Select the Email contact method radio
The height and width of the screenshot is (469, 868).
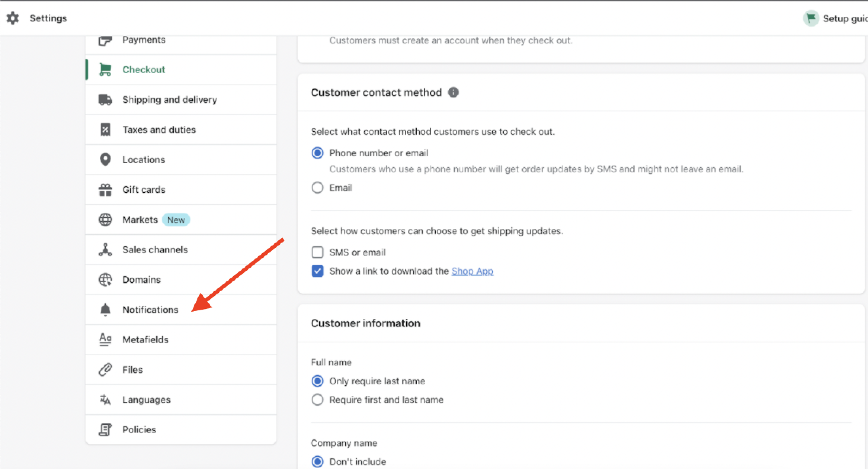(x=317, y=188)
